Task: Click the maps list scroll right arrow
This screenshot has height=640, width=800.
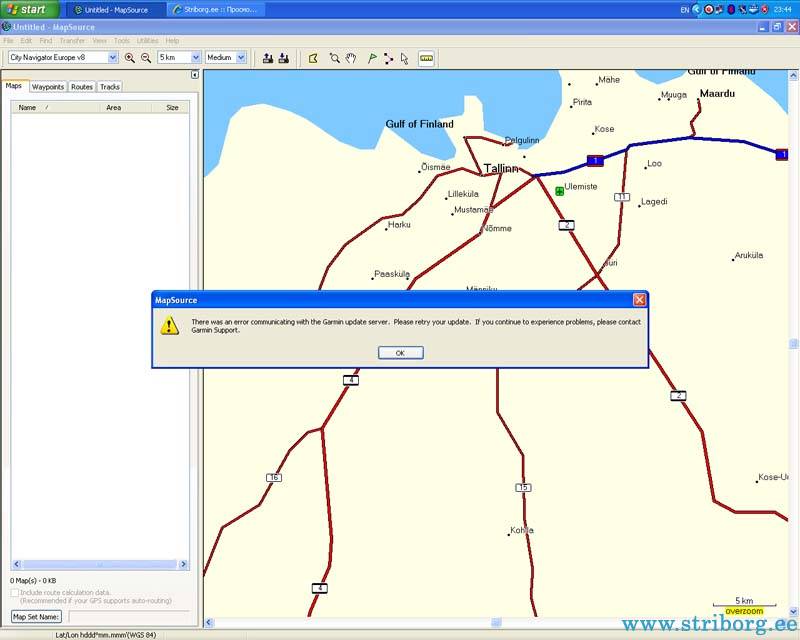Action: pyautogui.click(x=183, y=564)
